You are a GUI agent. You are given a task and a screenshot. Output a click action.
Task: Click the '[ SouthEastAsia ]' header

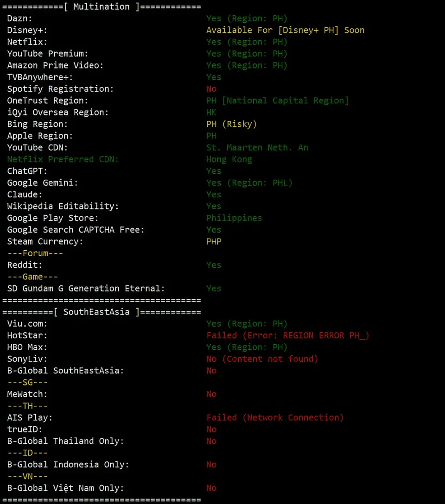pyautogui.click(x=96, y=312)
